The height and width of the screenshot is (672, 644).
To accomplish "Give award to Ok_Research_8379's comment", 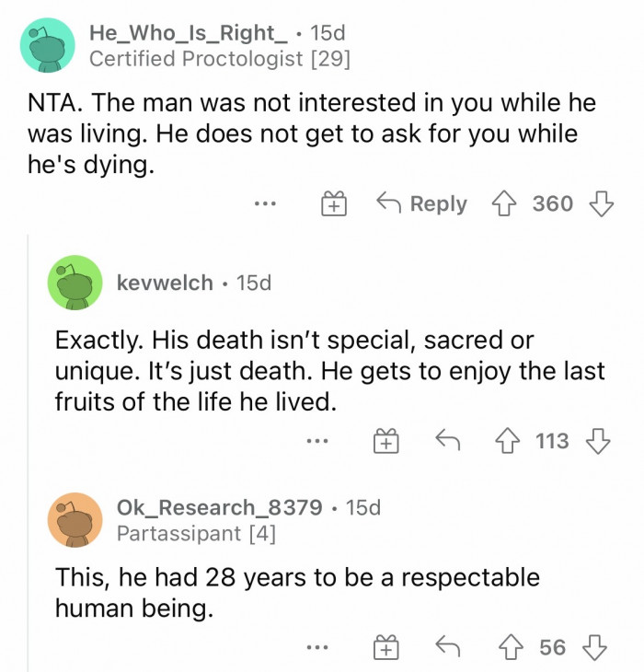I will (385, 648).
